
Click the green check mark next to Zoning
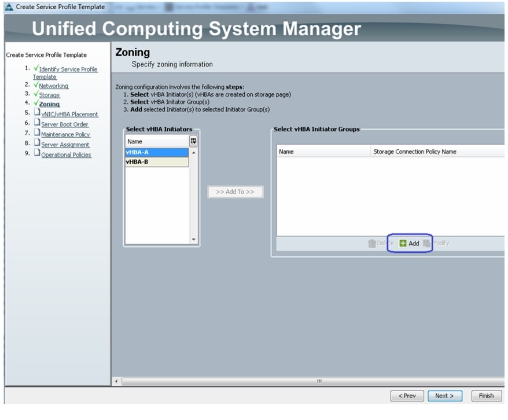(36, 102)
